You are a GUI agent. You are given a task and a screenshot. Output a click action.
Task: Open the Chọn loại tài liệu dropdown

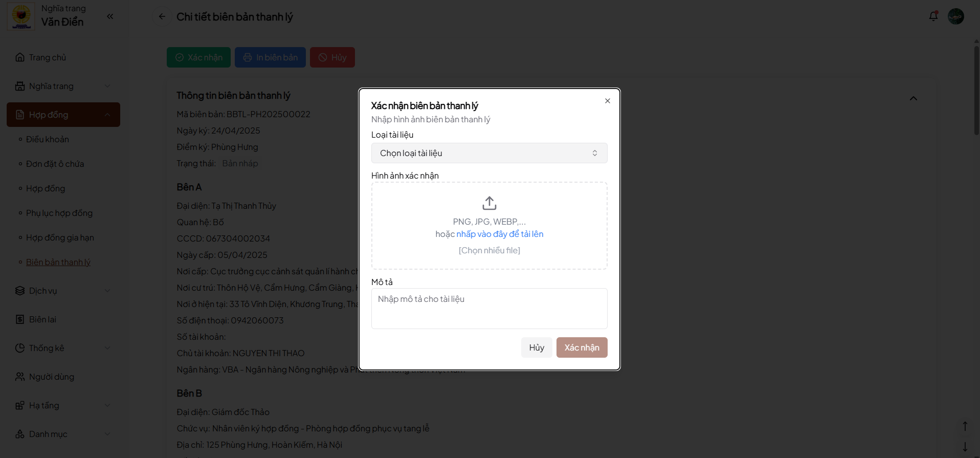(489, 153)
